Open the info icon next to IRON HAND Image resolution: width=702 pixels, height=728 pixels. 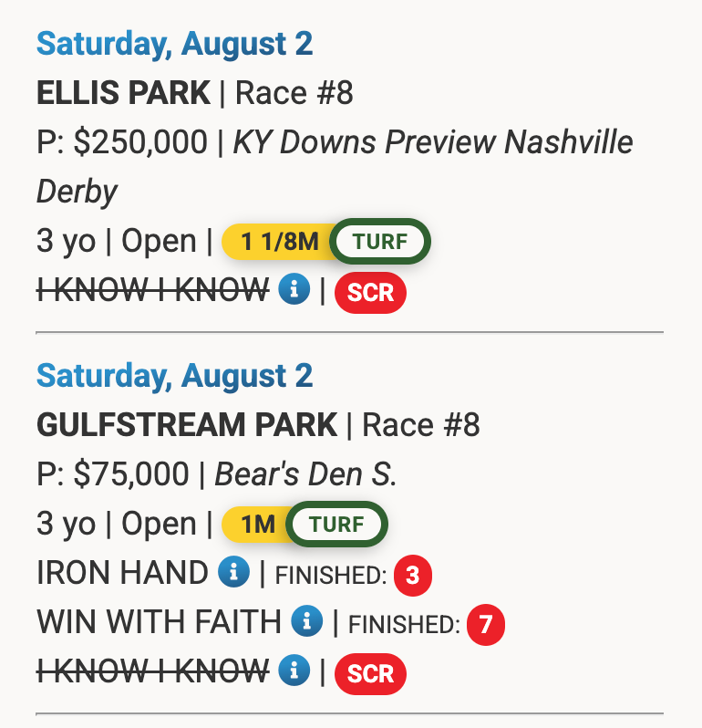pos(233,573)
